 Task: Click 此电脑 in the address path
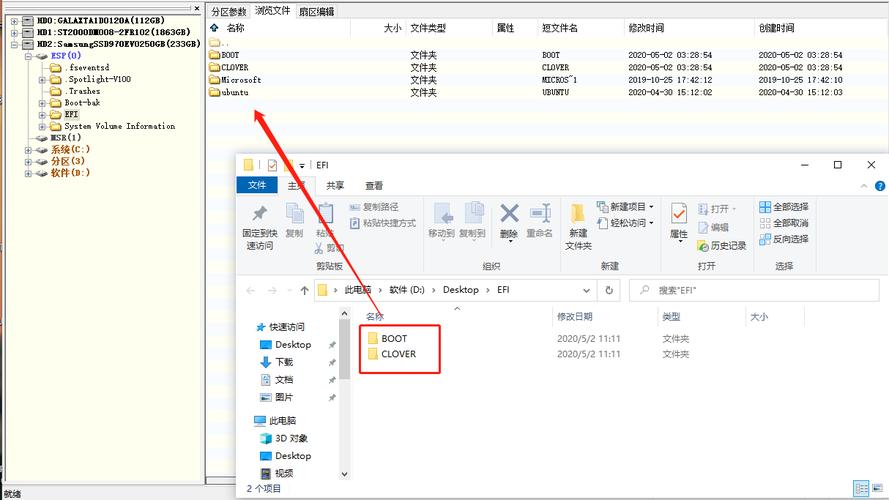click(358, 290)
